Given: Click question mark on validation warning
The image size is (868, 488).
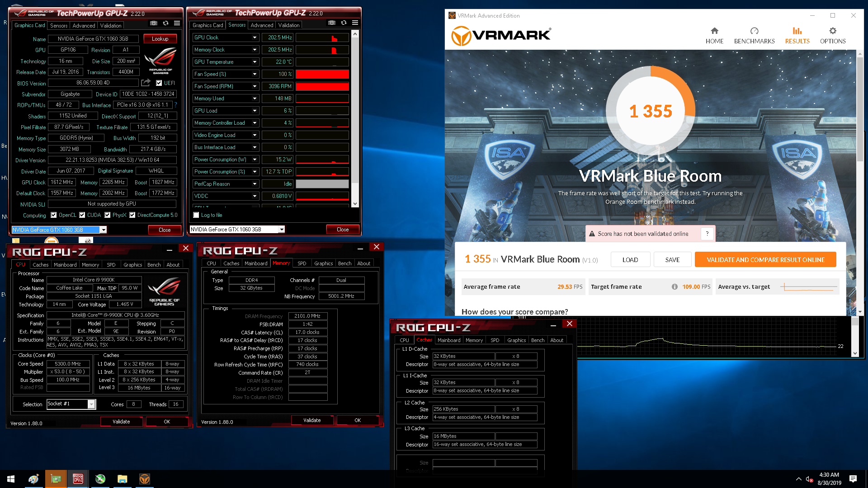Looking at the screenshot, I should [x=707, y=234].
